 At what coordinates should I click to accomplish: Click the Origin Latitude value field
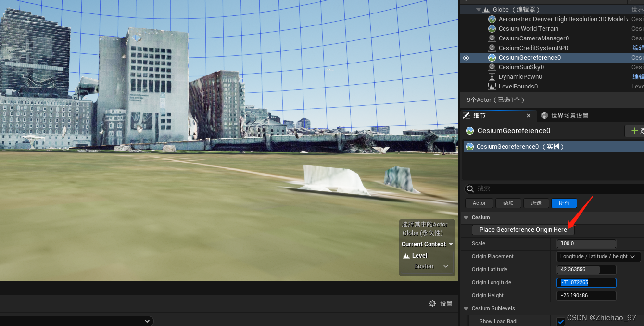[x=586, y=270]
